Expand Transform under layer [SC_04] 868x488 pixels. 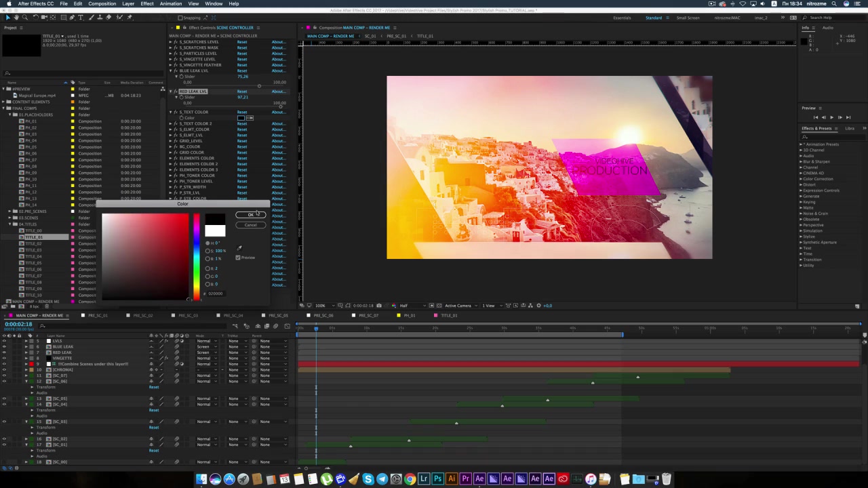[32, 410]
